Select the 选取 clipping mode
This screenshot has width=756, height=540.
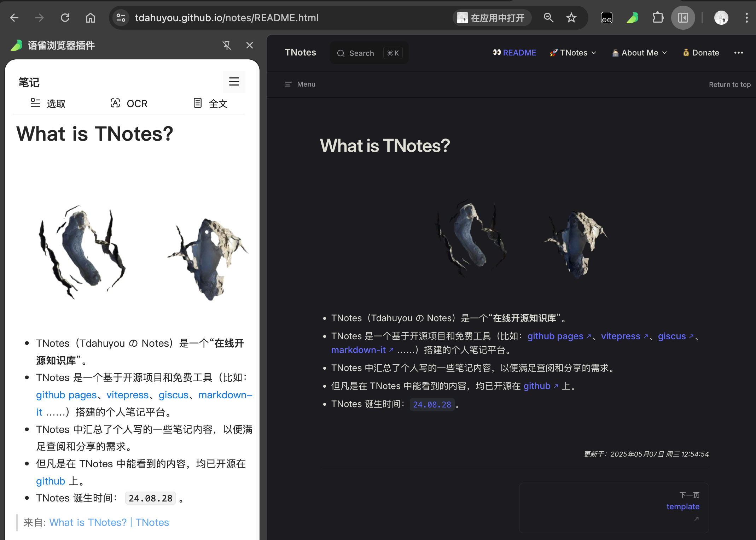click(48, 104)
